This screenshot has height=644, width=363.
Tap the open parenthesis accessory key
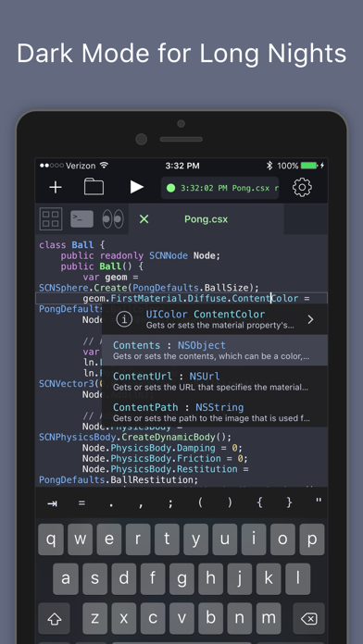click(200, 502)
